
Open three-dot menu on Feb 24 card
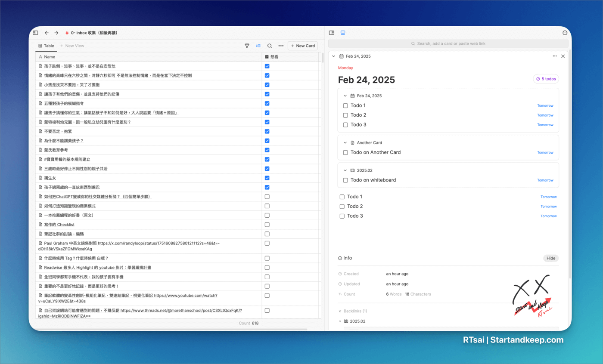(555, 56)
